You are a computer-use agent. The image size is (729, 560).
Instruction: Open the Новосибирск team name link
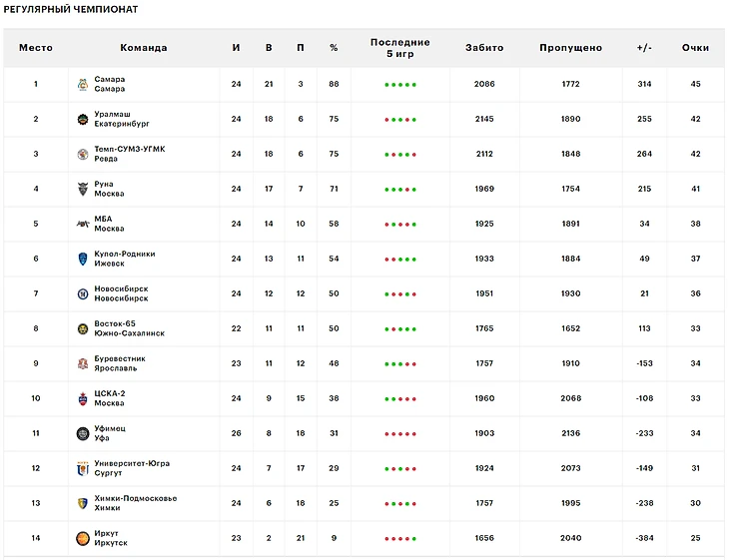(121, 289)
